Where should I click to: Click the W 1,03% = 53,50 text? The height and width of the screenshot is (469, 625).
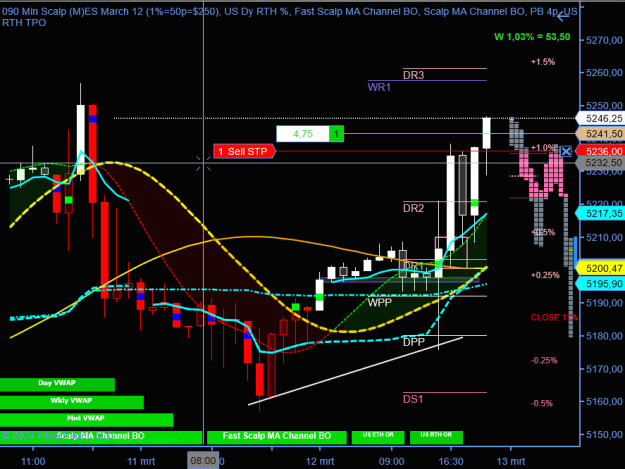[x=532, y=37]
